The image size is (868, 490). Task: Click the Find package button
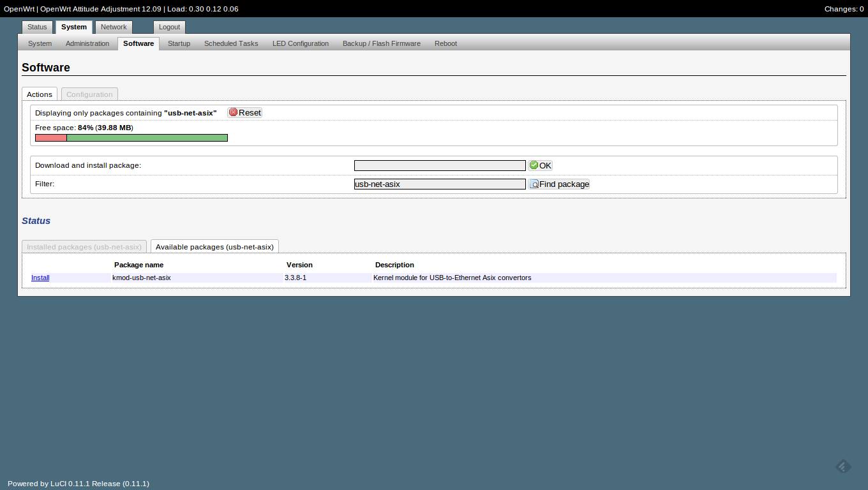pyautogui.click(x=558, y=184)
